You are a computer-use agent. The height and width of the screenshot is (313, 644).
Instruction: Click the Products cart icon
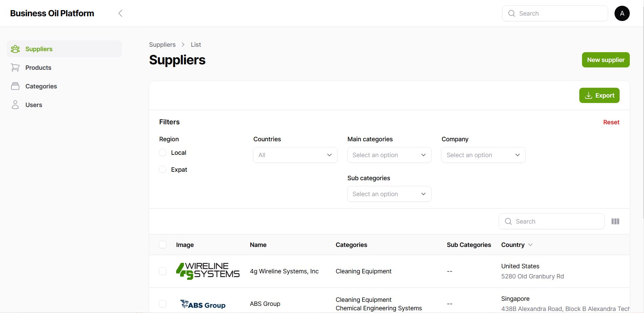[15, 68]
